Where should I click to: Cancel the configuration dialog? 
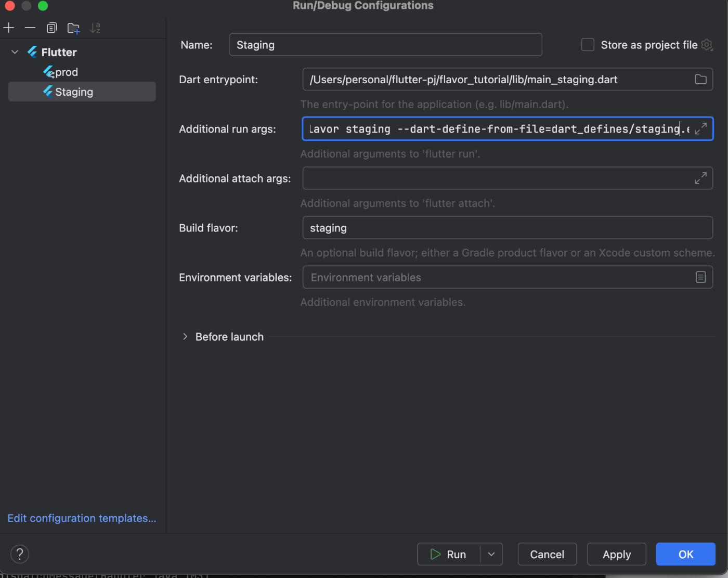click(x=547, y=554)
